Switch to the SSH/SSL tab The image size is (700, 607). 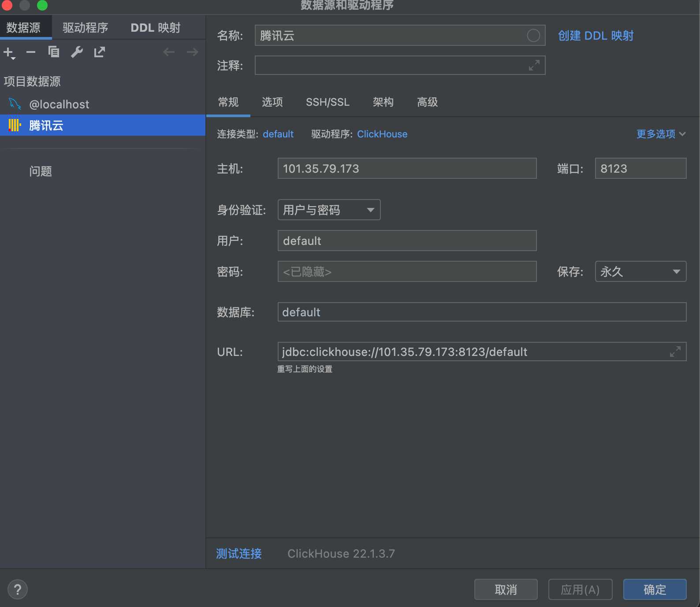click(328, 102)
